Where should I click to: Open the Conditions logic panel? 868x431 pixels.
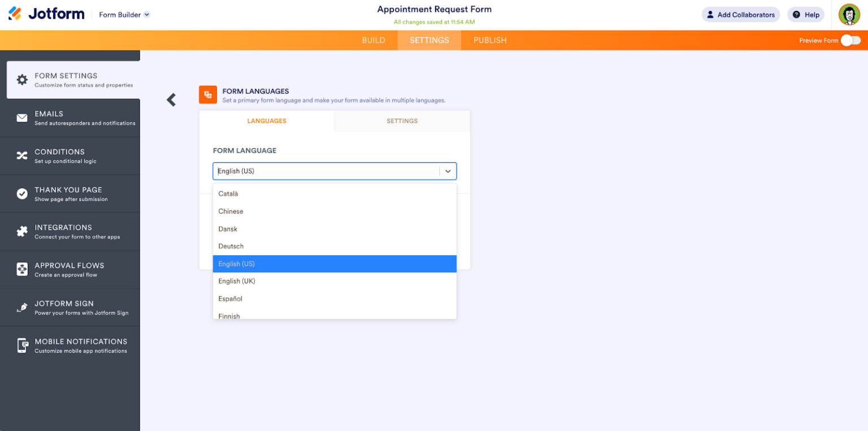click(x=21, y=155)
